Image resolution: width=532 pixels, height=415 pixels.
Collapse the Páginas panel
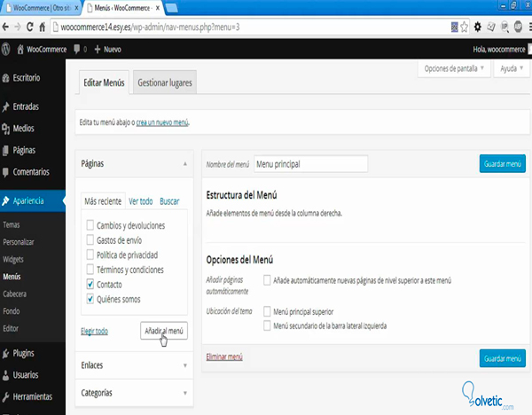(x=185, y=163)
